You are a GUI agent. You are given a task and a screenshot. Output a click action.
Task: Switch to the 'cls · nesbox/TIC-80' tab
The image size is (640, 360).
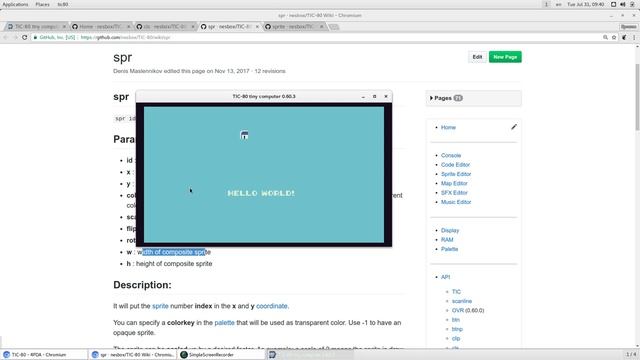165,27
